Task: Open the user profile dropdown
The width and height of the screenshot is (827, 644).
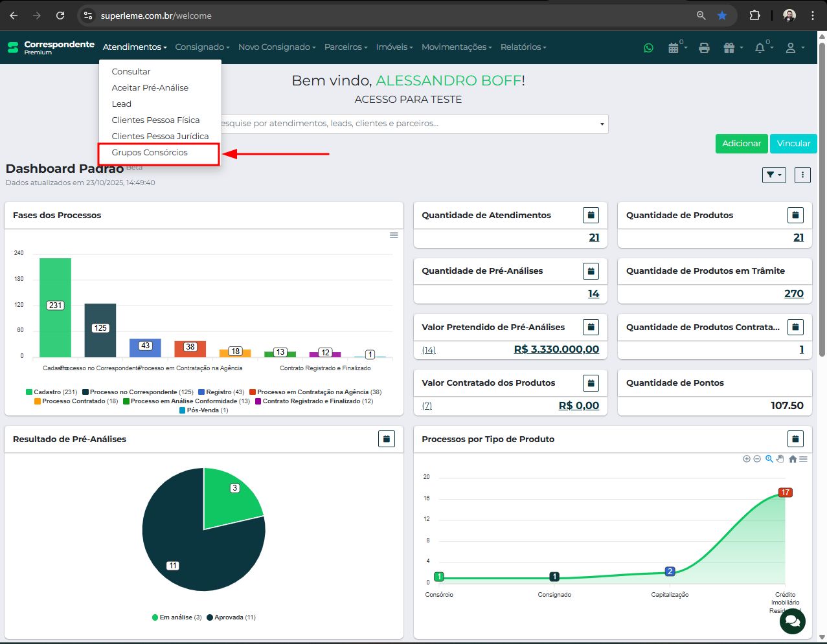Action: [x=794, y=48]
